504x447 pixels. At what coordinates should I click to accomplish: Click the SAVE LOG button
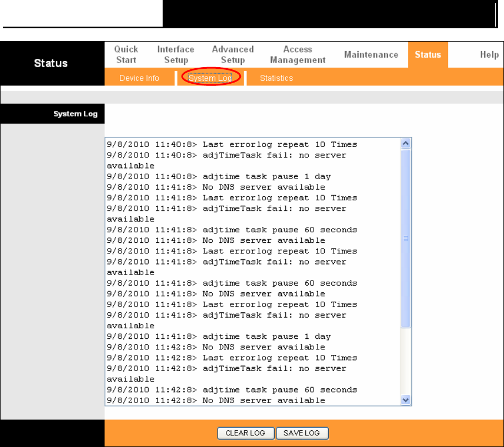point(302,433)
